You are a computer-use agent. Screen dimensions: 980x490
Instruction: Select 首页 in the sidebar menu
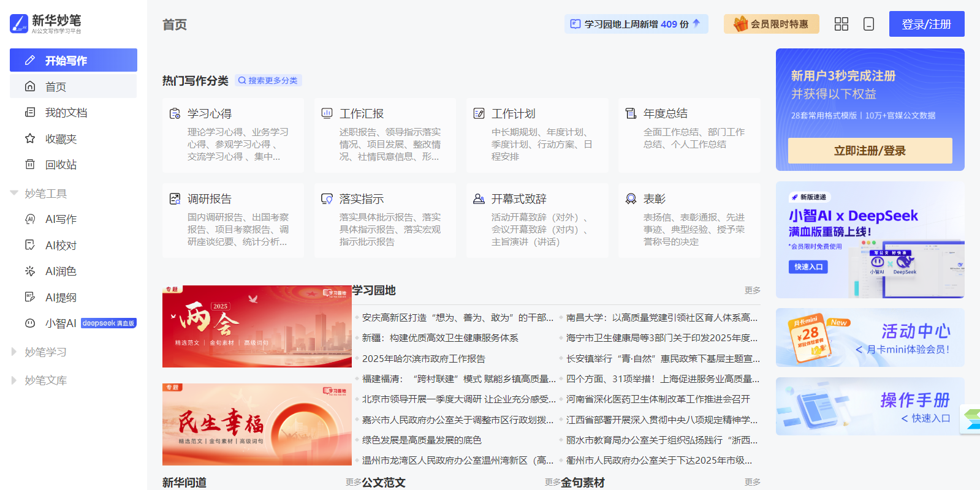point(56,87)
